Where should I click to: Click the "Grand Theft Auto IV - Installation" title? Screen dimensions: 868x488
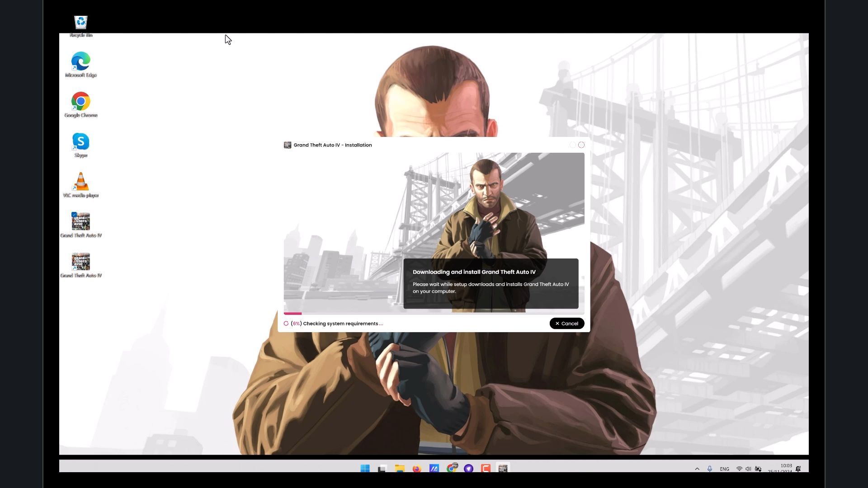click(333, 145)
